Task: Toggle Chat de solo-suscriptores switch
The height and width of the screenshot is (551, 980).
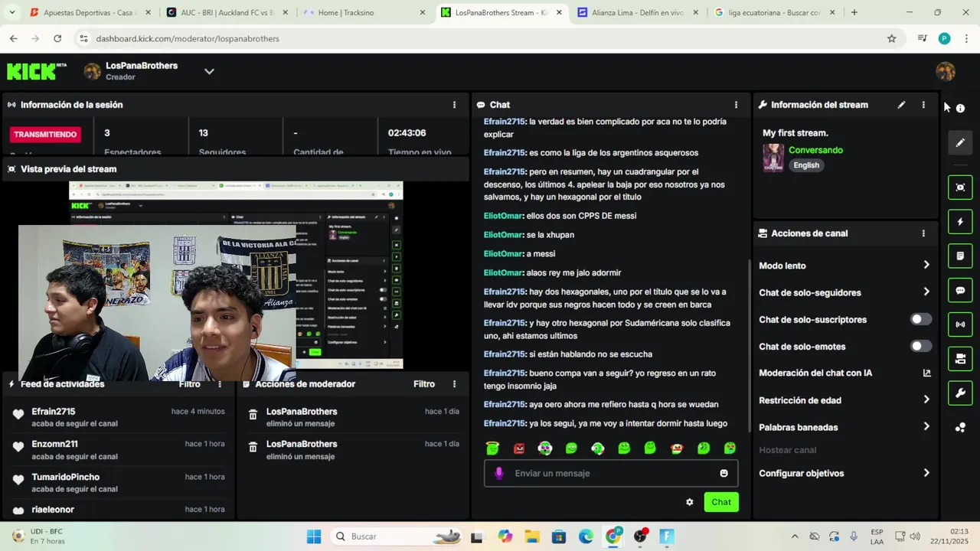Action: (x=921, y=319)
